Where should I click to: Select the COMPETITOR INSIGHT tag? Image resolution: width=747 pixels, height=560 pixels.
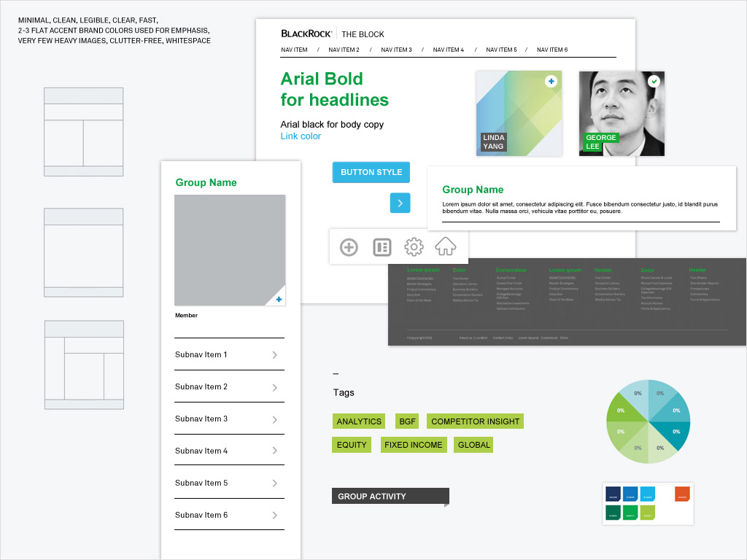(x=475, y=421)
